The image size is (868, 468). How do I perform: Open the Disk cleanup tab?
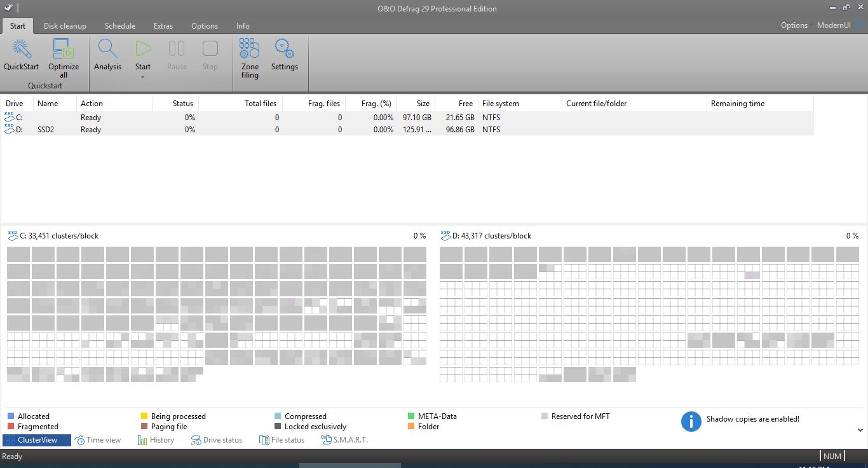pos(65,26)
